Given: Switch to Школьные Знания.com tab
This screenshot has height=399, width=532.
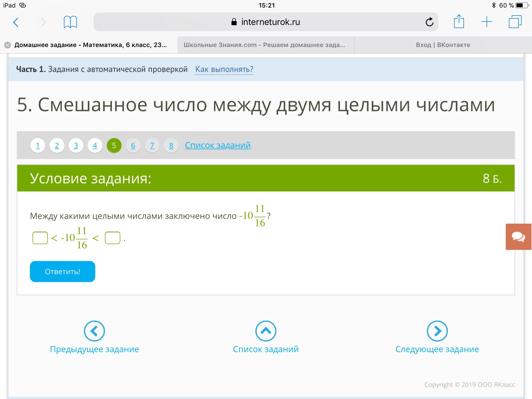Looking at the screenshot, I should pos(264,45).
